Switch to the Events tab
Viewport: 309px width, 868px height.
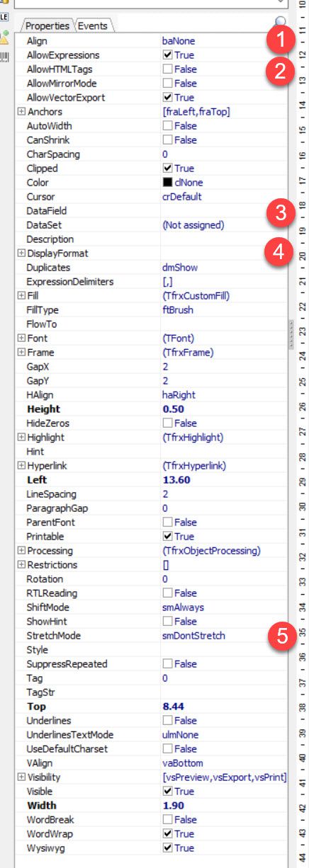tap(93, 26)
